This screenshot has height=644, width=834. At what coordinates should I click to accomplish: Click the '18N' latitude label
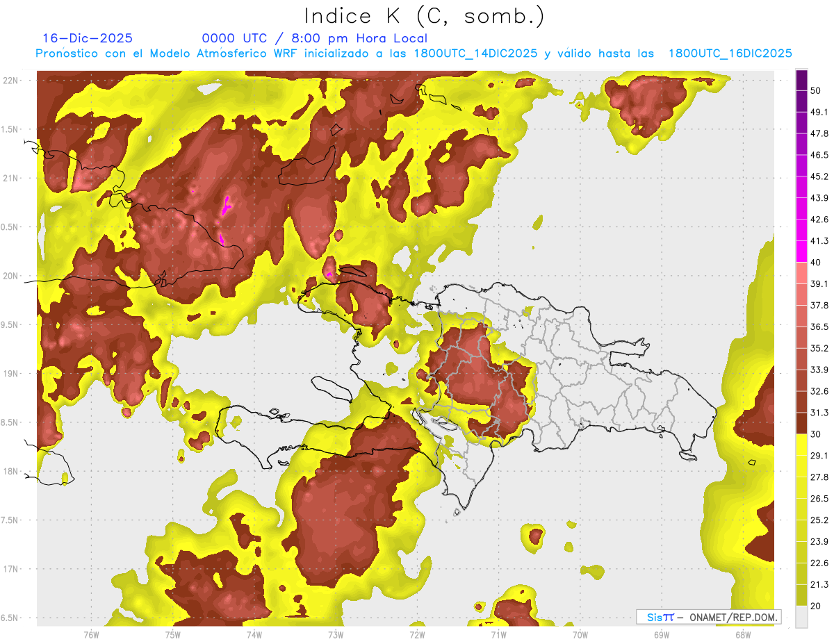click(11, 471)
